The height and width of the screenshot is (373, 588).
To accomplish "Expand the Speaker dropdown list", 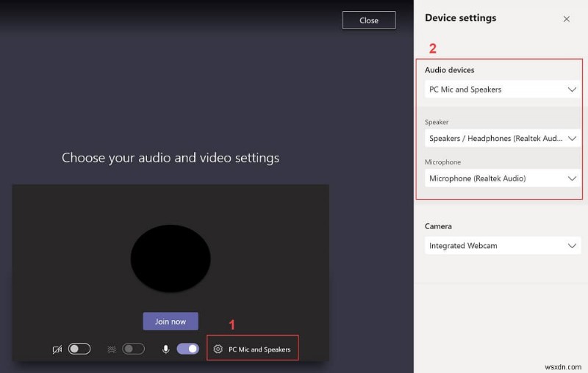I will (503, 139).
